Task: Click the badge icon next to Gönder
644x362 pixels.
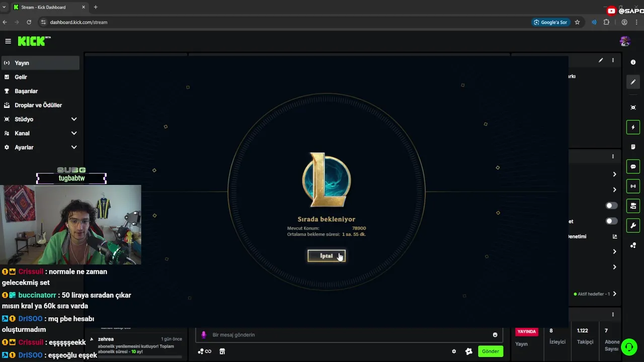Action: tap(469, 351)
